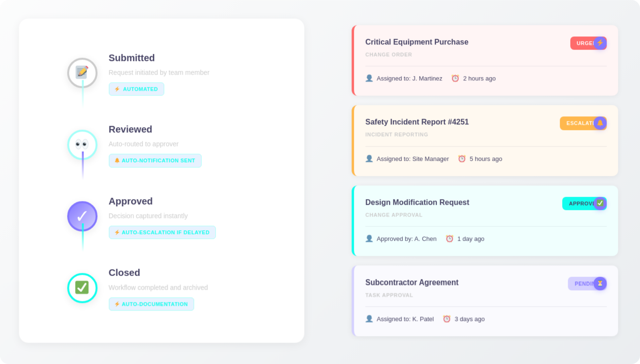
Task: Click the person icon beside J. Martinez
Action: tap(369, 78)
